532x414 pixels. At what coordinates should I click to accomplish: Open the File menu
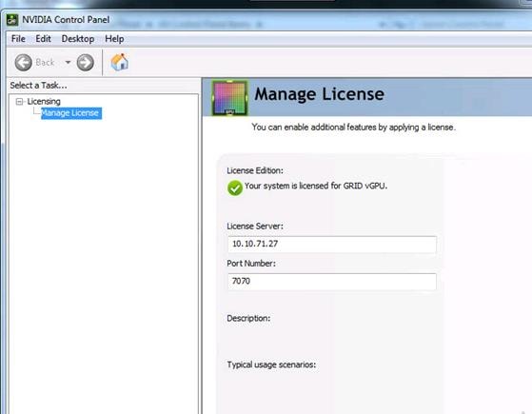18,39
